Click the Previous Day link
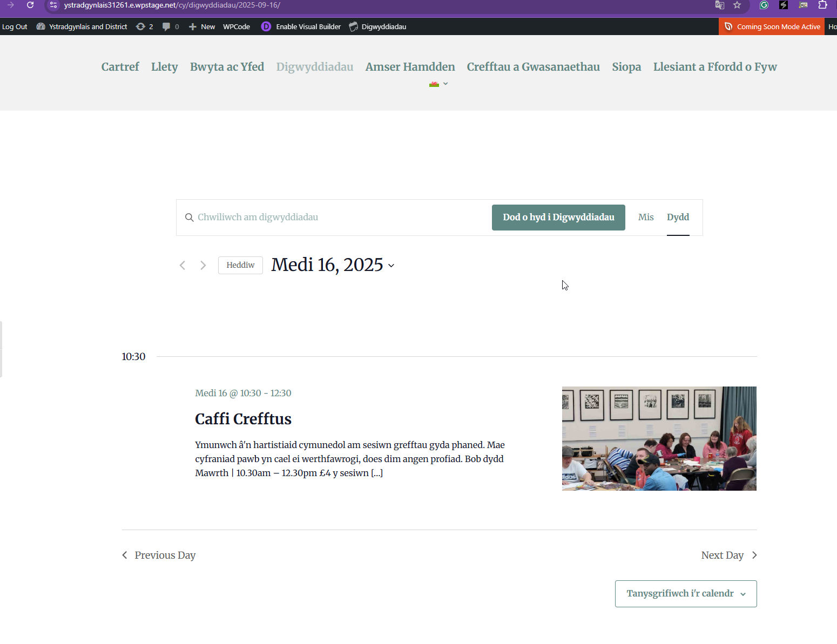Screen dimensions: 837x644 [159, 555]
